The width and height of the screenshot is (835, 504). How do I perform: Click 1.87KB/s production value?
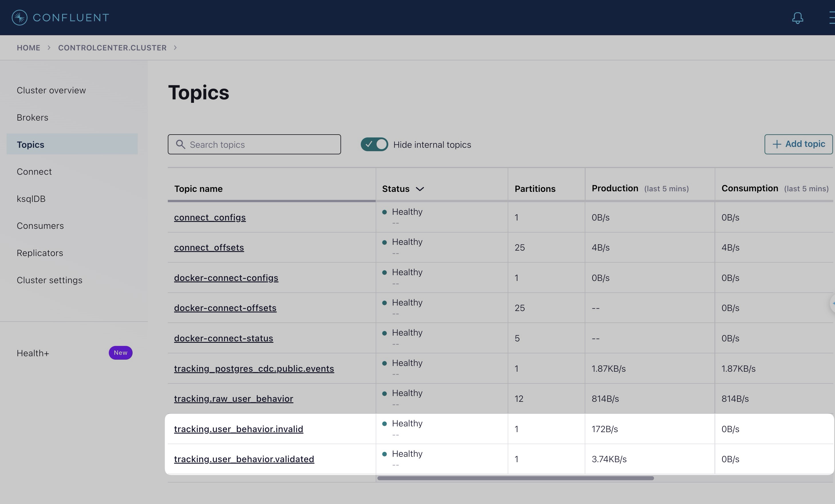pos(608,369)
